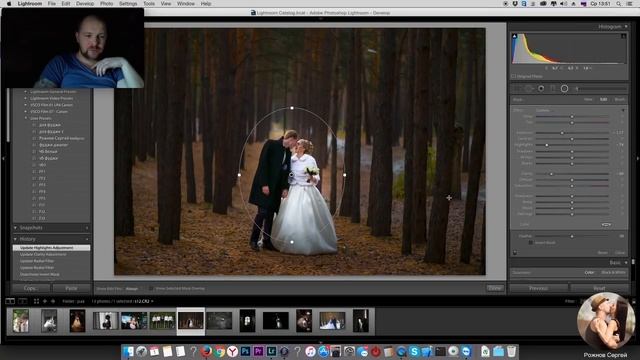Tick the Invert Mask checkbox
The width and height of the screenshot is (640, 360).
[531, 242]
